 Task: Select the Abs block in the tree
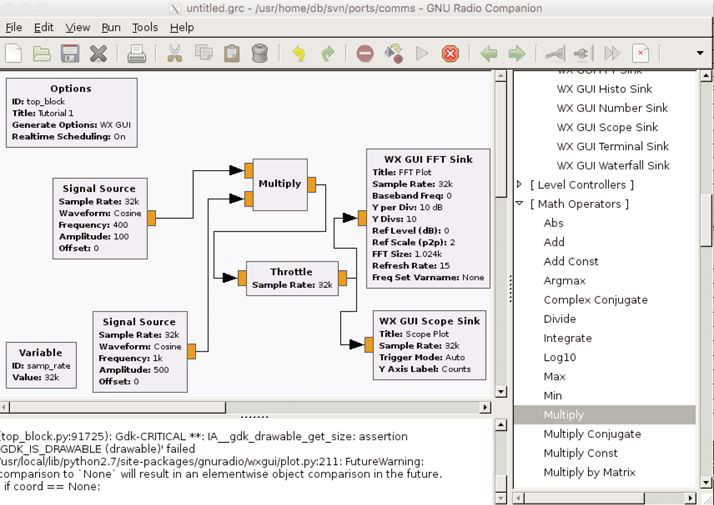[553, 223]
